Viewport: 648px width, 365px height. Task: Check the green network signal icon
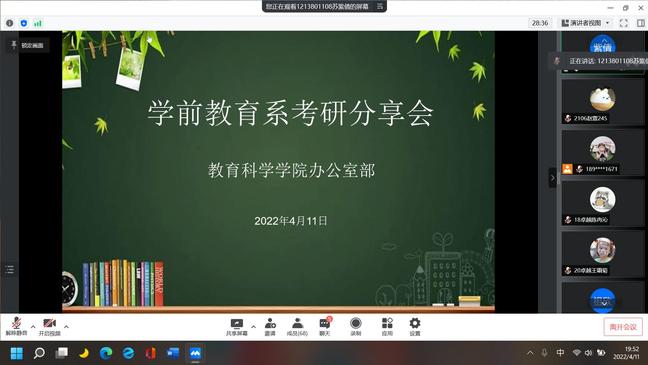pos(38,23)
